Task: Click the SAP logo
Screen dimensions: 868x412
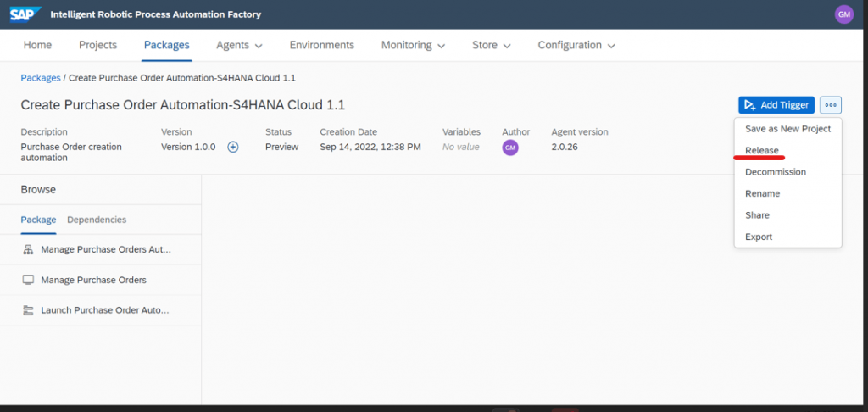Action: (25, 14)
